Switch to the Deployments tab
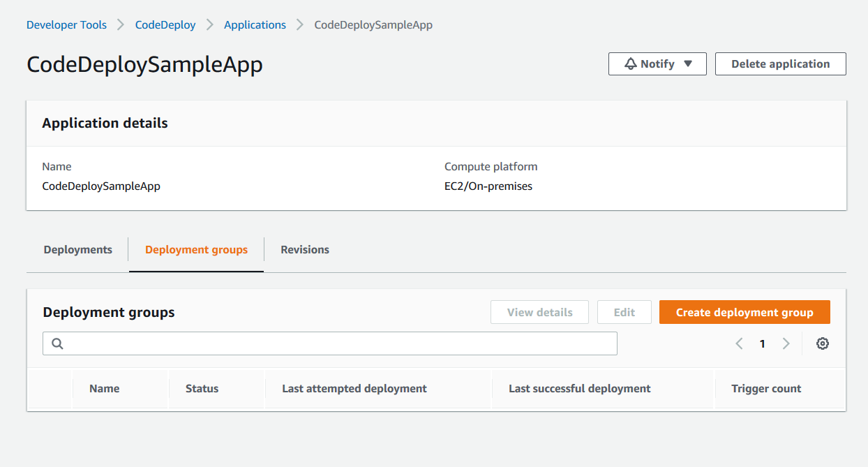The width and height of the screenshot is (868, 467). pyautogui.click(x=77, y=249)
